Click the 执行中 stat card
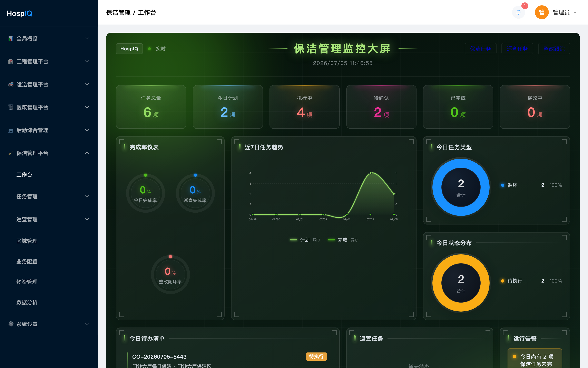 pyautogui.click(x=304, y=107)
